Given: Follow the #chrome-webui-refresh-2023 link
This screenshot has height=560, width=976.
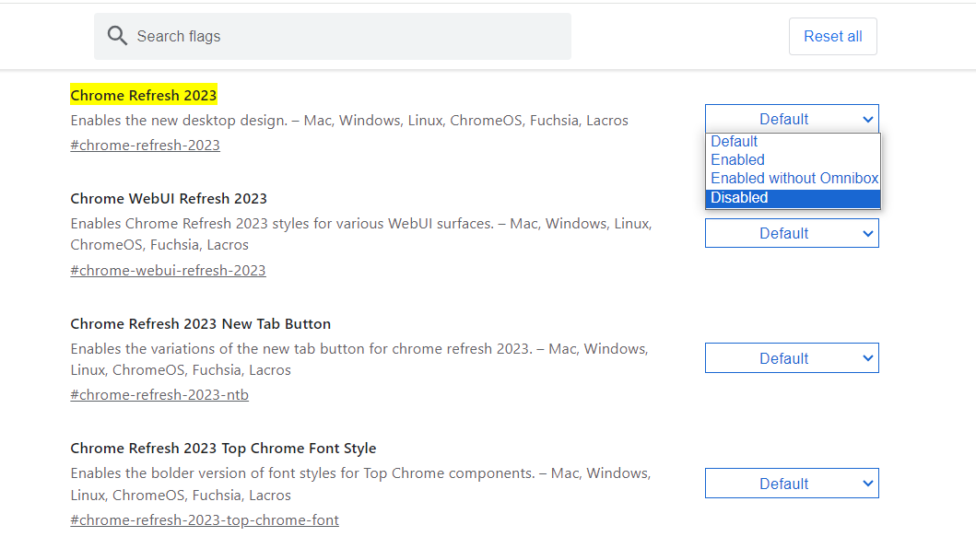Looking at the screenshot, I should pos(168,270).
